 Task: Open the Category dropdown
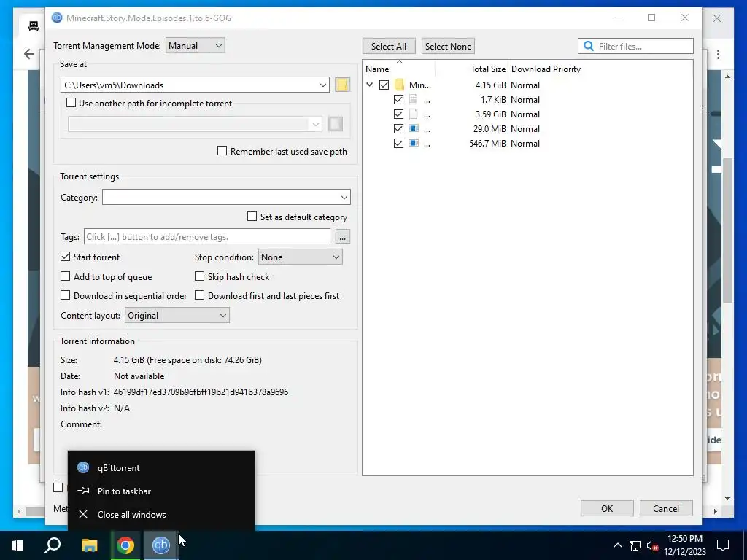click(344, 197)
